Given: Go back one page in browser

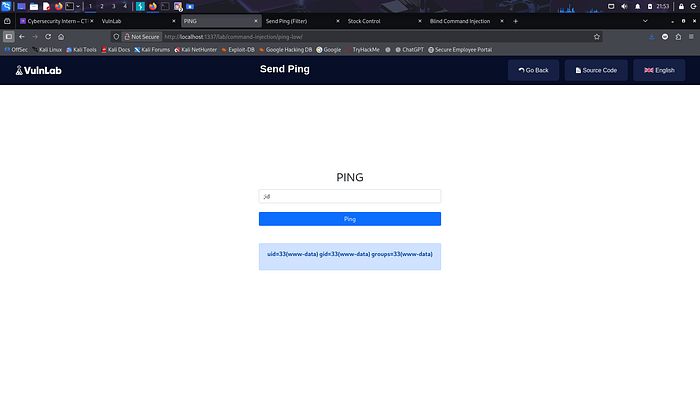Looking at the screenshot, I should coord(22,37).
